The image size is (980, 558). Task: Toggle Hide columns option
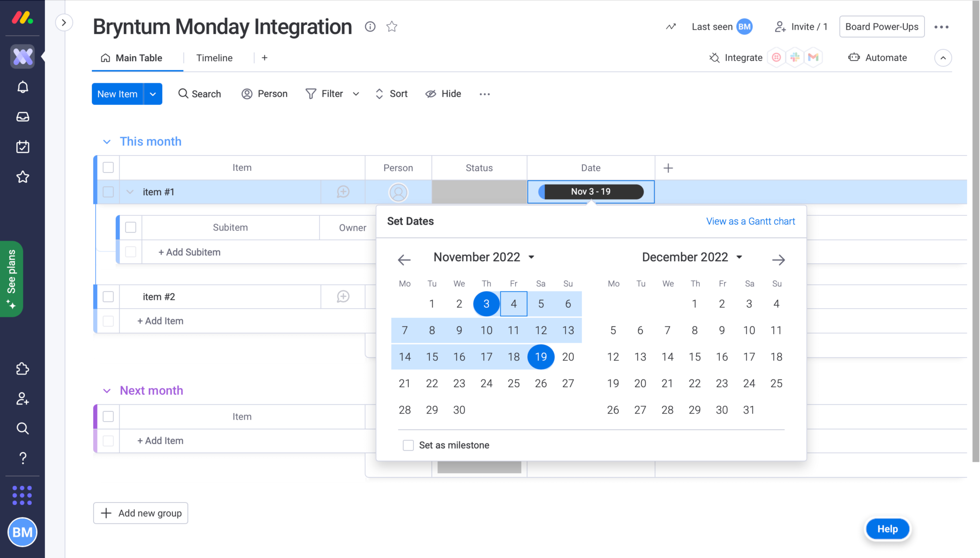(443, 94)
